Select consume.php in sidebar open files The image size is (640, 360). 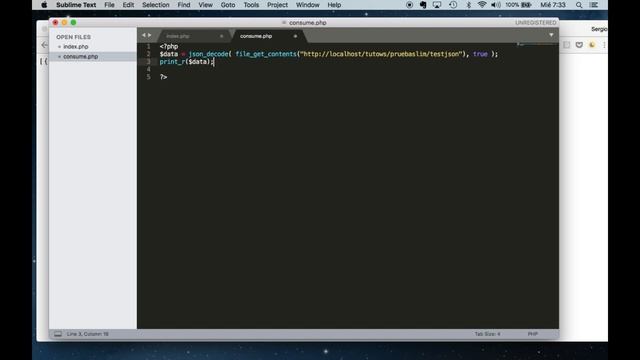tap(80, 56)
